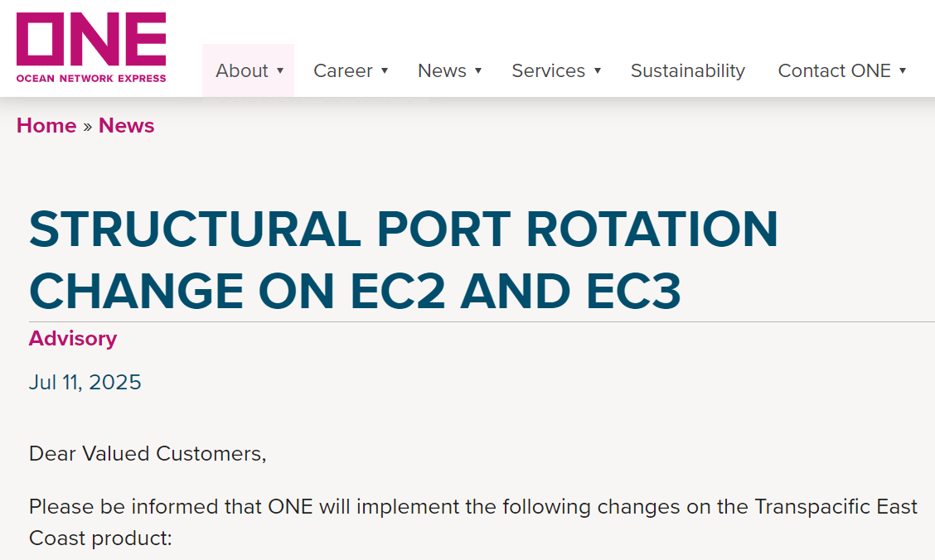Screen dimensions: 935x560
Task: Click the Structural Port Rotation Change headline
Action: [x=403, y=260]
